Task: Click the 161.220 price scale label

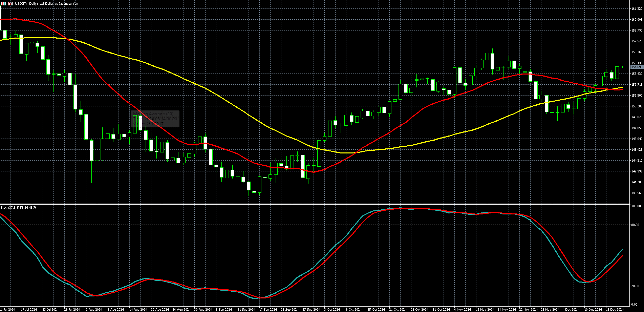Action: (x=637, y=9)
